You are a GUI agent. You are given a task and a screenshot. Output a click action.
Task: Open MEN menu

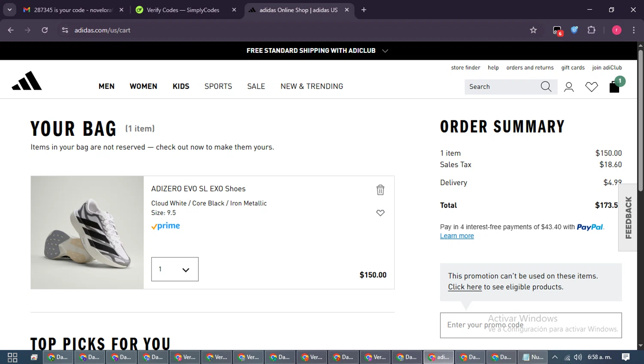106,86
